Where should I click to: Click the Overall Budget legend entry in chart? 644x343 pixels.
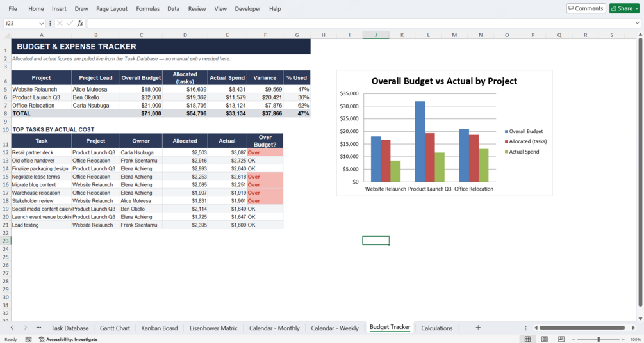(524, 131)
